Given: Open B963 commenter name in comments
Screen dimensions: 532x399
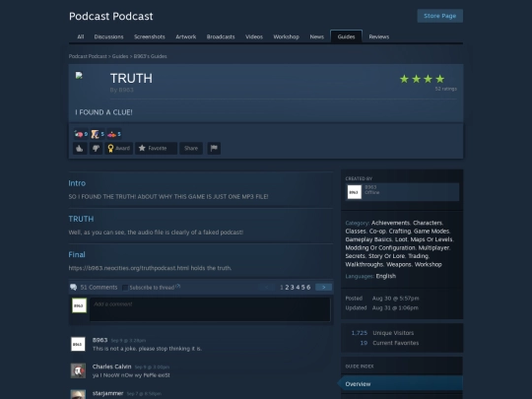Looking at the screenshot, I should point(100,340).
